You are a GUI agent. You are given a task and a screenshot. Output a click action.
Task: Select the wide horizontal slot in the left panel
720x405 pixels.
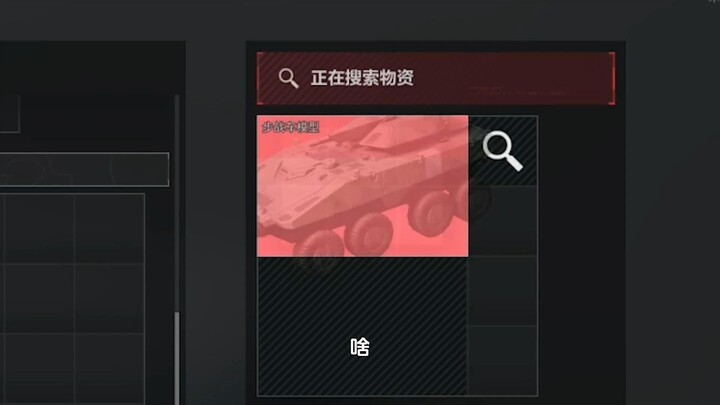click(x=84, y=169)
